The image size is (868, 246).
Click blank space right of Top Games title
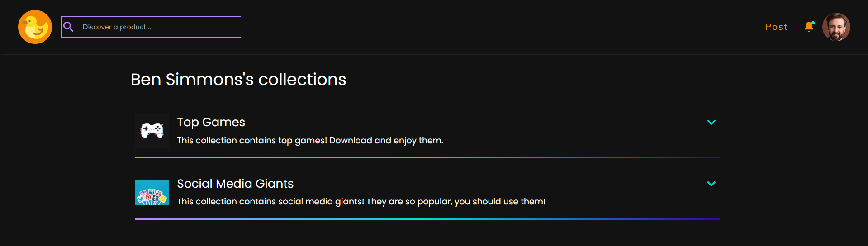[x=475, y=122]
